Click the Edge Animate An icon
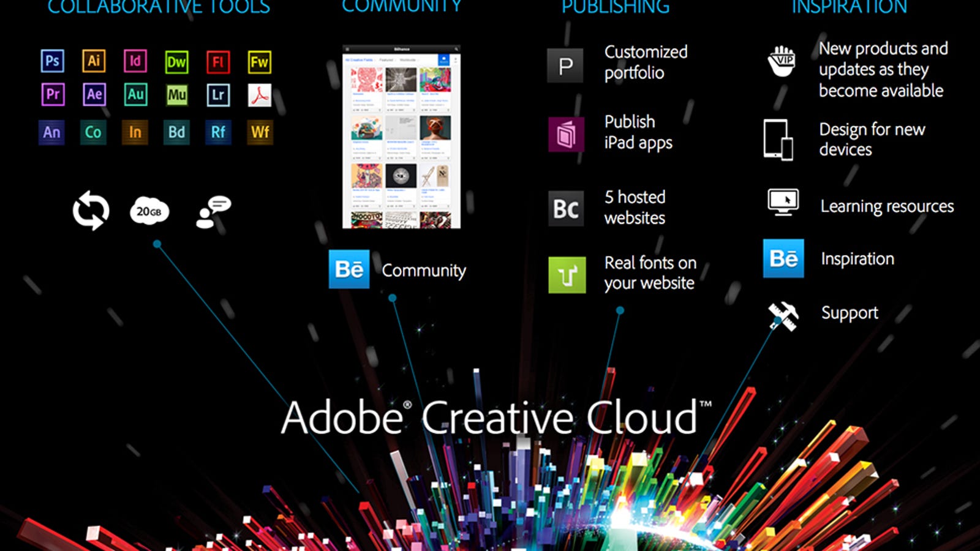Viewport: 980px width, 551px height. (x=51, y=132)
